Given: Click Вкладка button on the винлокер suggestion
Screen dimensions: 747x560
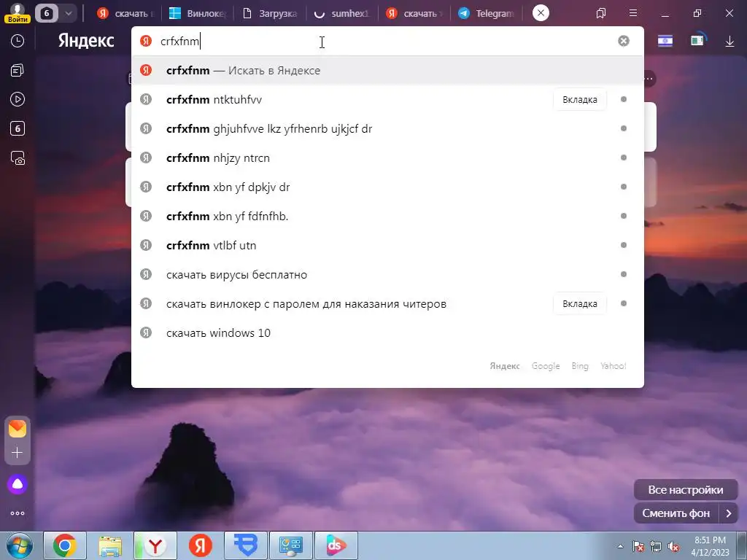Looking at the screenshot, I should [579, 304].
